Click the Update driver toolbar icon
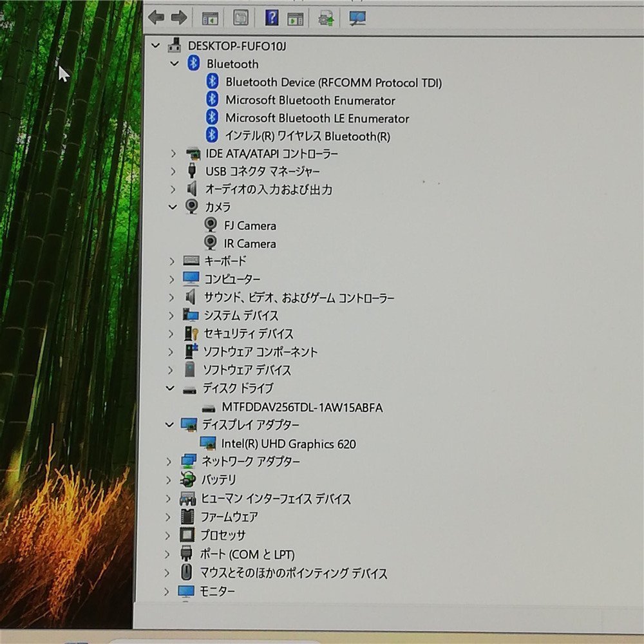 [326, 19]
